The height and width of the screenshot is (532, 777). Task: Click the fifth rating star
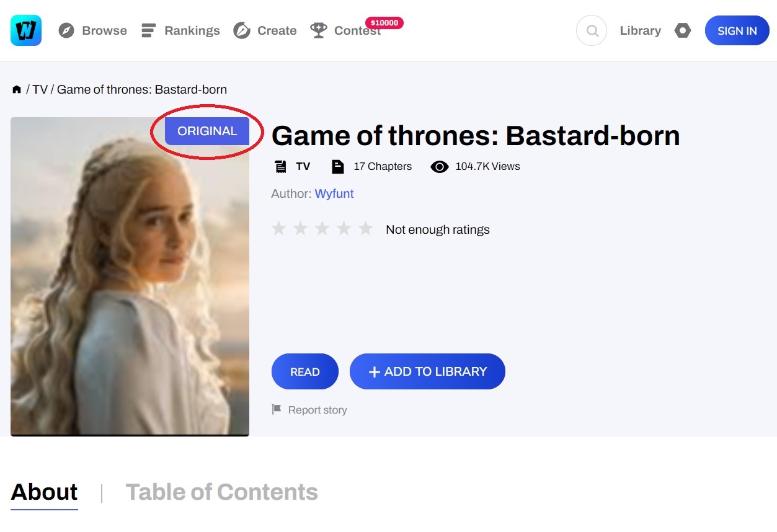pos(366,229)
